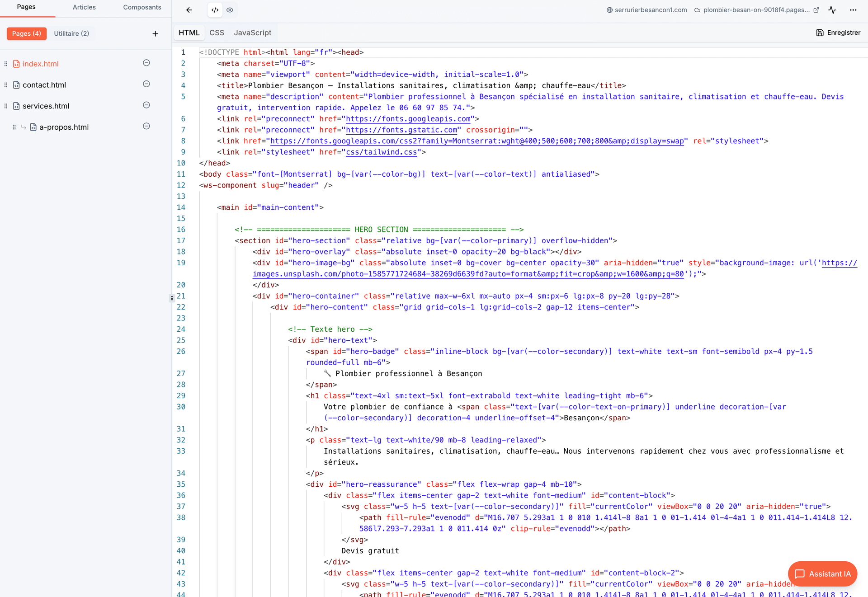This screenshot has width=868, height=597.
Task: Switch to the Articles tab
Action: 84,7
